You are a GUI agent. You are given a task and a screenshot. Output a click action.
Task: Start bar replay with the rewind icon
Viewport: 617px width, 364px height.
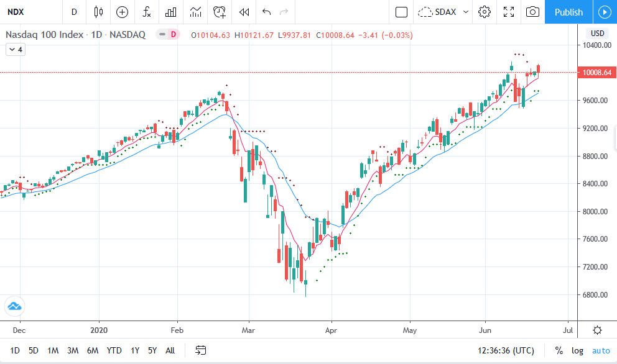coord(244,12)
